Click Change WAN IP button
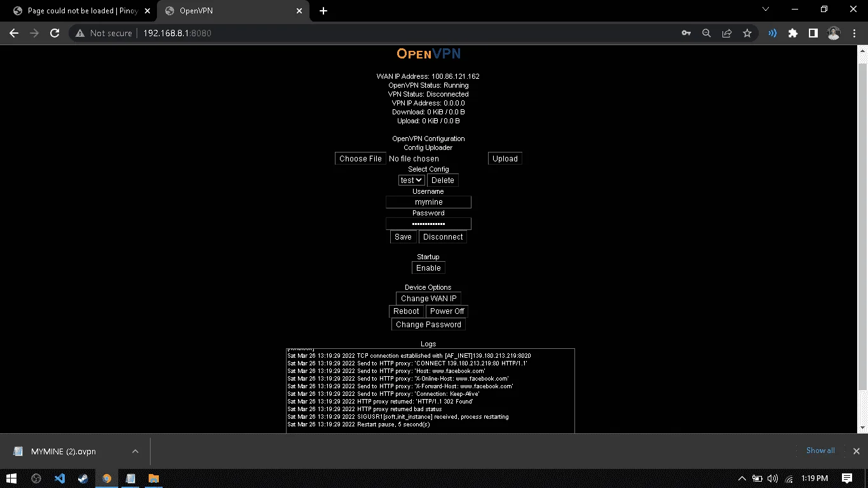Viewport: 868px width, 488px height. [x=428, y=298]
